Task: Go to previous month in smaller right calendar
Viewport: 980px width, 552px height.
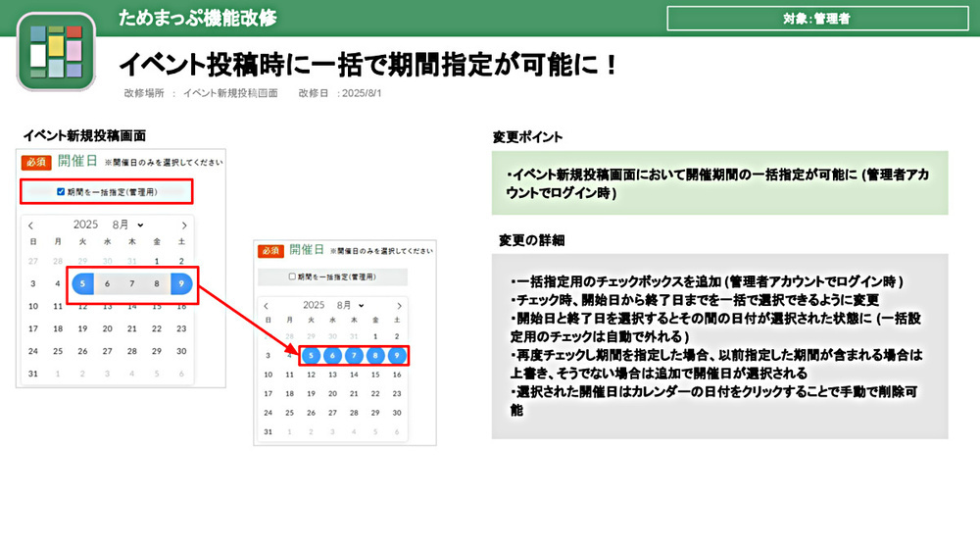Action: click(x=267, y=306)
